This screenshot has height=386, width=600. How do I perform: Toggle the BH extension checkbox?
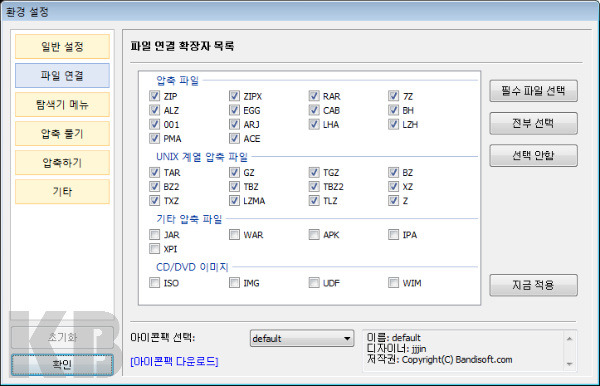(393, 110)
